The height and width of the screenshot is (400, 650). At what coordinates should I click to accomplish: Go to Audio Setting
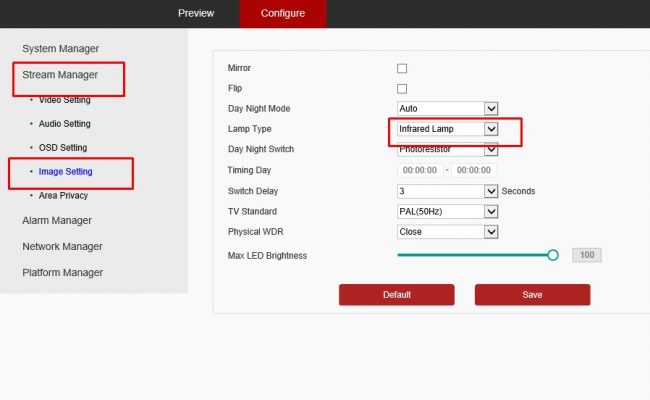pos(64,124)
